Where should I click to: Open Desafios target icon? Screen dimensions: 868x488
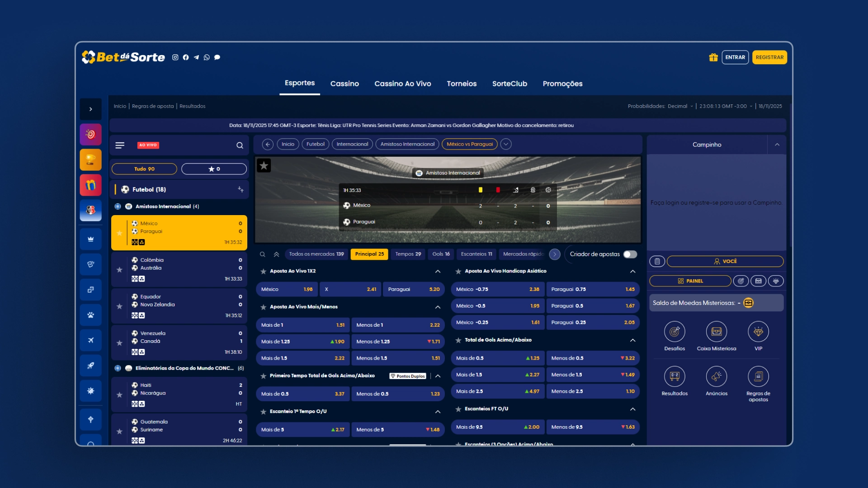coord(675,332)
